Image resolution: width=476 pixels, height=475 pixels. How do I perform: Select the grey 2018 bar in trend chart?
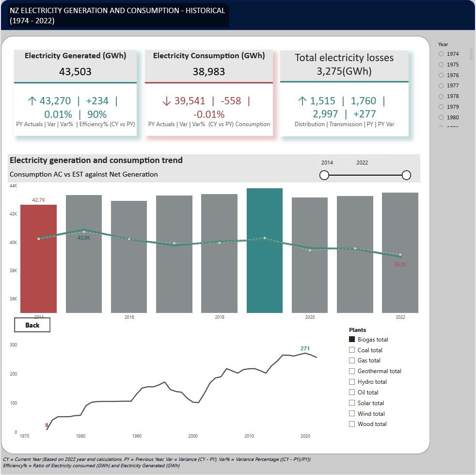(x=219, y=253)
